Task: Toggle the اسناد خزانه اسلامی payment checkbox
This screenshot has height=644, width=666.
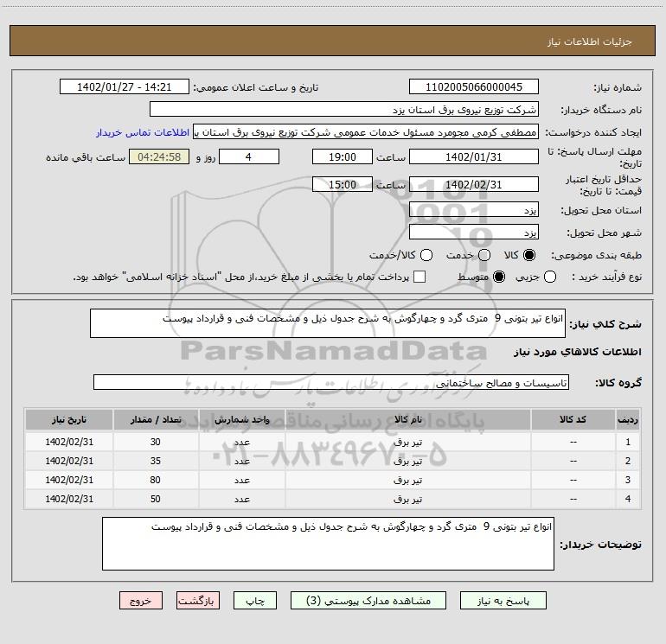Action: (x=419, y=277)
